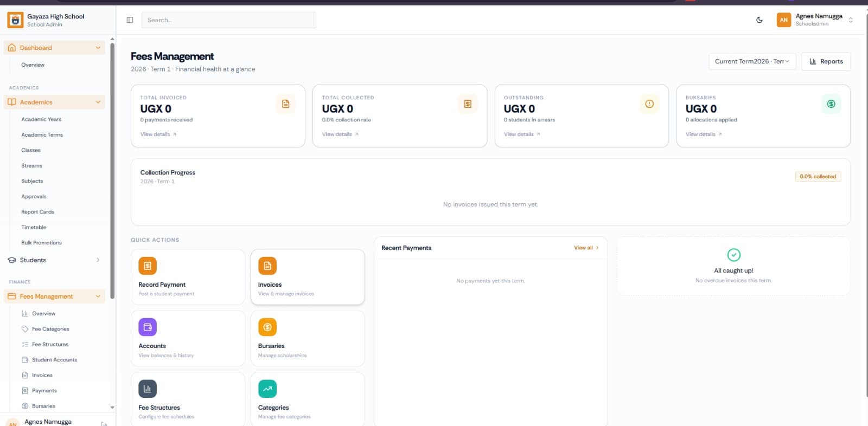Click the Bursaries dollar icon in card
This screenshot has height=426, width=868.
(831, 104)
